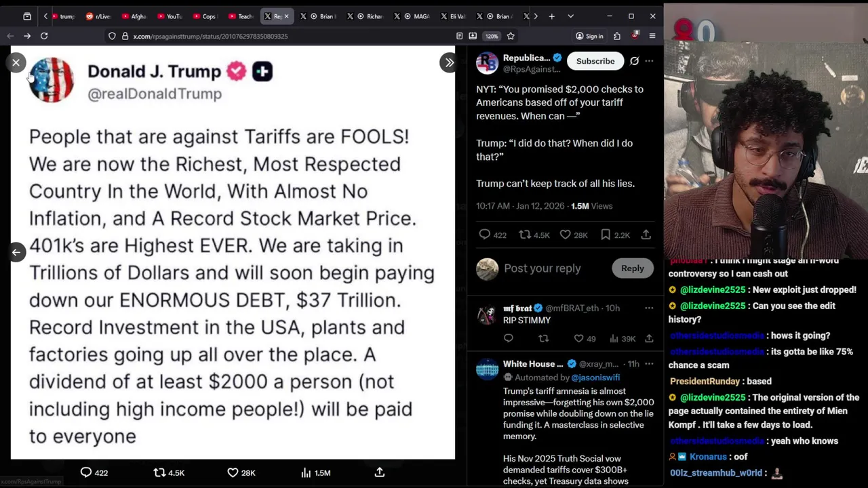Close the image viewer overlay
The width and height of the screenshot is (868, 488).
coord(16,62)
